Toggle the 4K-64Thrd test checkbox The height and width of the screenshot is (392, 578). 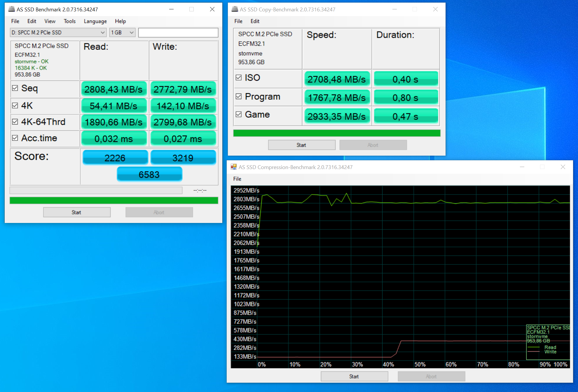15,122
